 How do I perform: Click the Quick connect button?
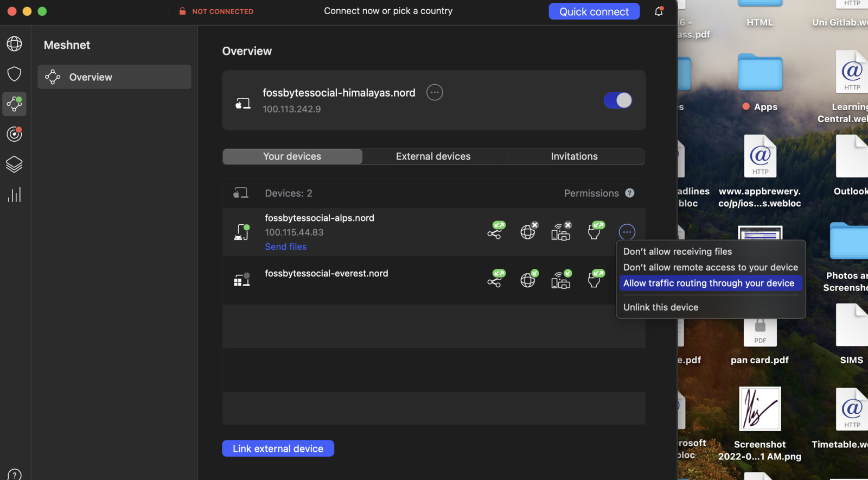tap(593, 11)
